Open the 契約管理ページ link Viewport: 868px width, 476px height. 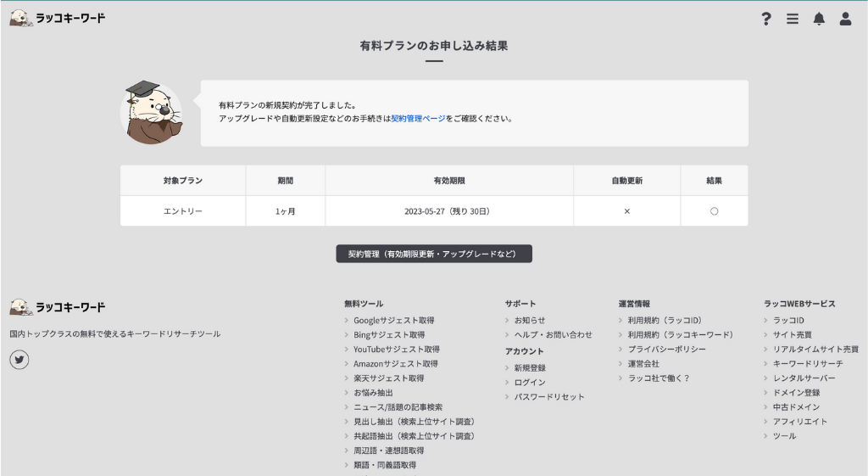(418, 119)
